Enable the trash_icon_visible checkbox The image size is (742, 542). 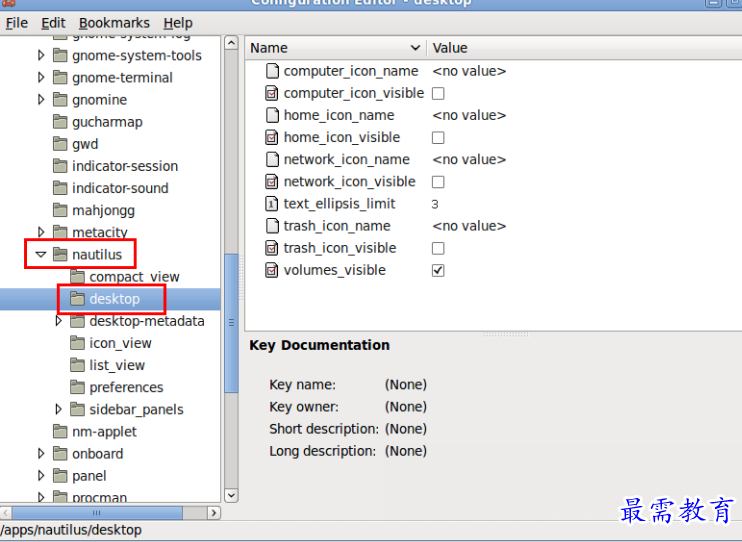click(x=438, y=249)
